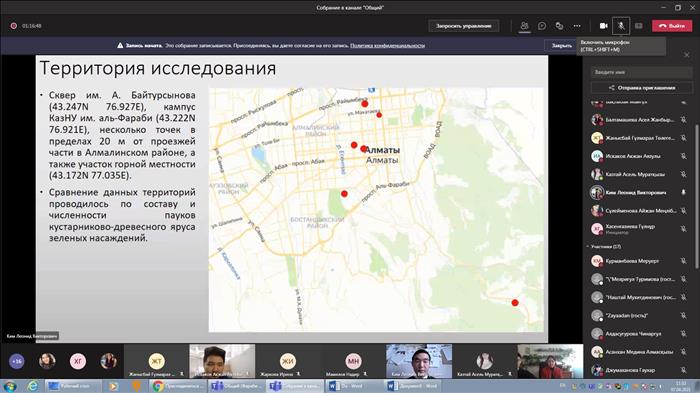Click muted mic icon beside Курманбаева Меруерт
Viewport: 700px width, 393px height.
pyautogui.click(x=683, y=261)
